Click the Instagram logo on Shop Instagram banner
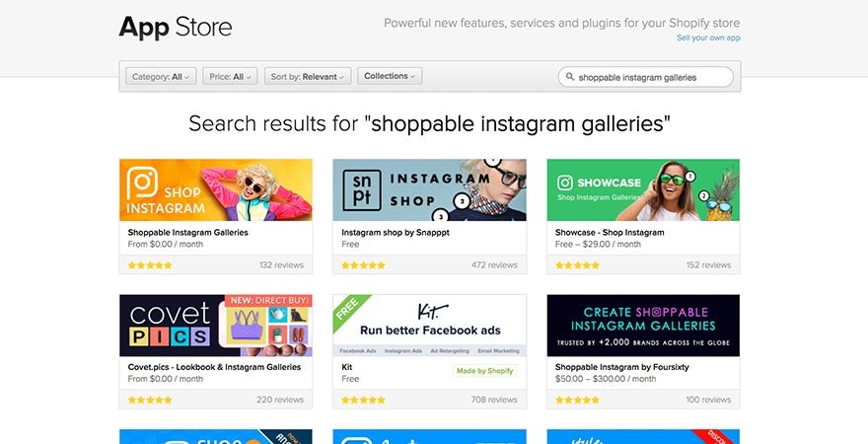Screen dimensions: 868x444 [143, 184]
